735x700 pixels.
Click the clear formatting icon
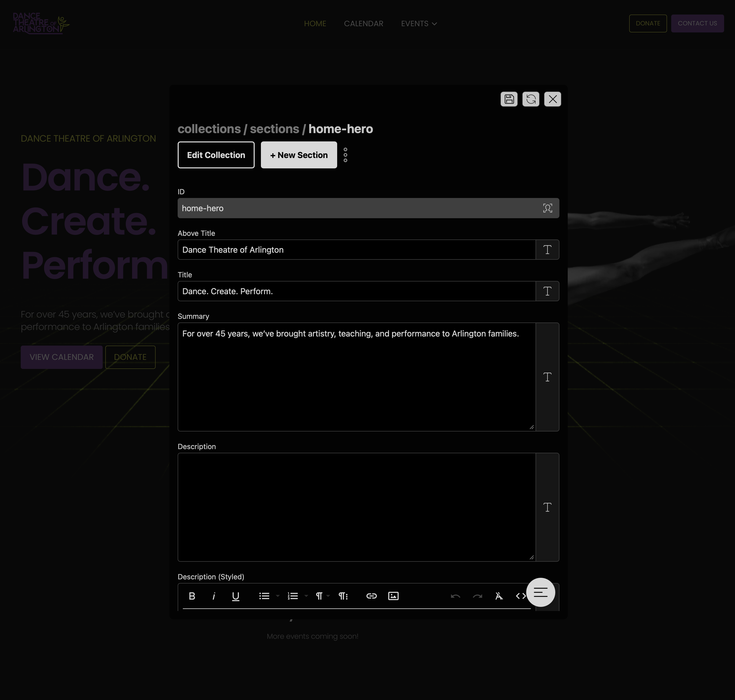[499, 596]
